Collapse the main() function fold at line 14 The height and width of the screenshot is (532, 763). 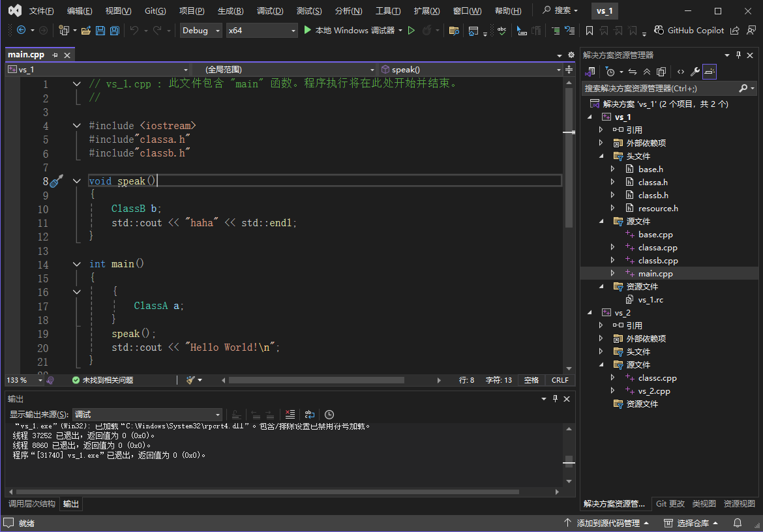tap(77, 264)
